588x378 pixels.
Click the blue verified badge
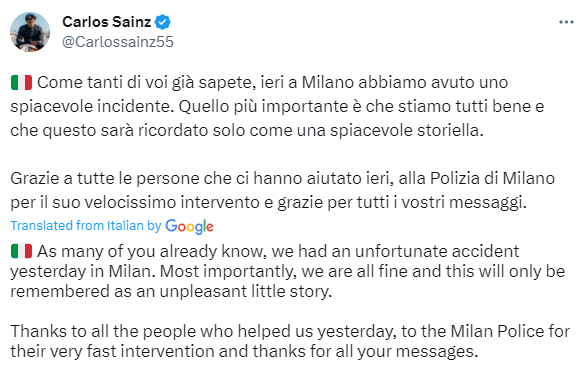coord(163,22)
